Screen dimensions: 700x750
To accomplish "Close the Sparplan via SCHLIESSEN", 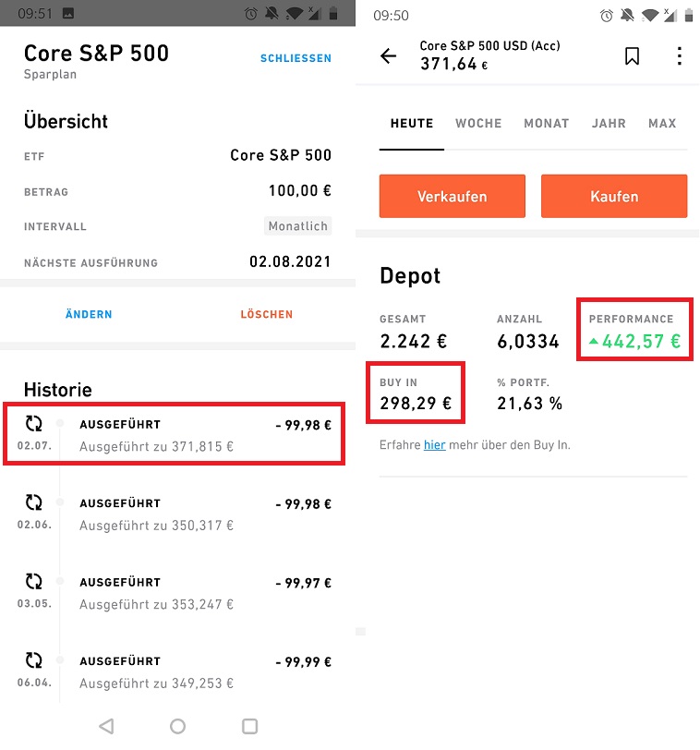I will 296,58.
